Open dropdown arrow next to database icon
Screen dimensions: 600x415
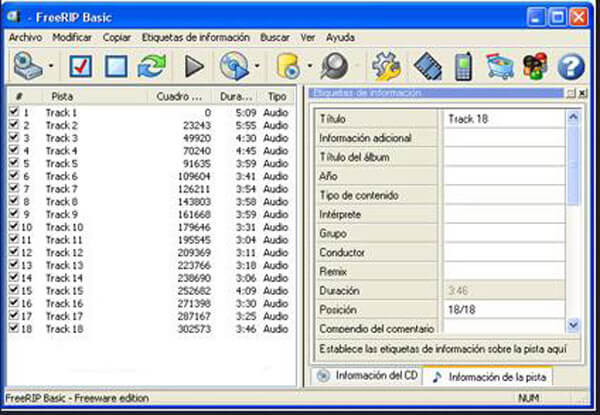pos(309,66)
